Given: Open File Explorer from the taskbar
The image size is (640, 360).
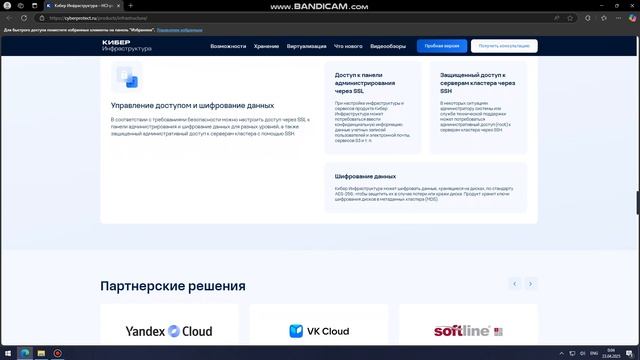Looking at the screenshot, I should pos(41,353).
